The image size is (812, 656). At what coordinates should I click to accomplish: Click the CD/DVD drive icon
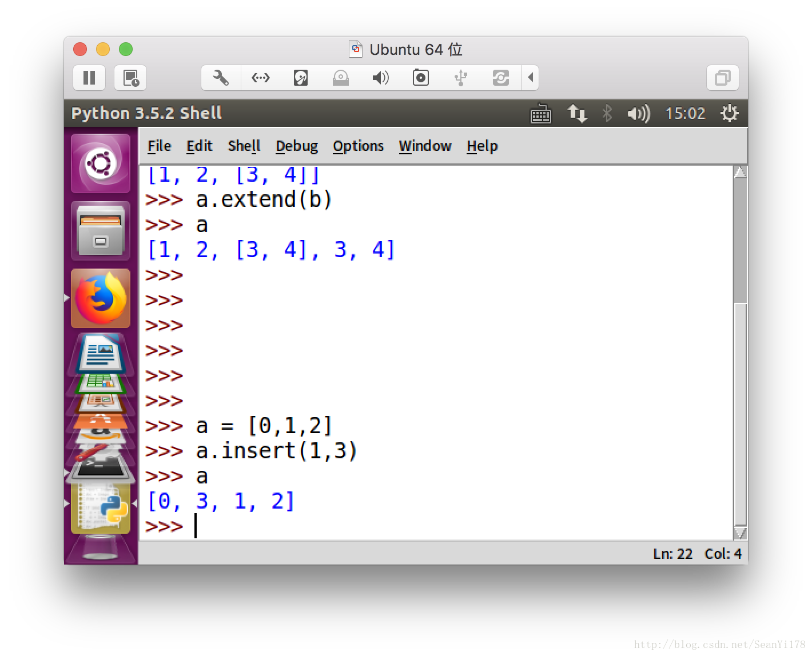click(x=341, y=78)
